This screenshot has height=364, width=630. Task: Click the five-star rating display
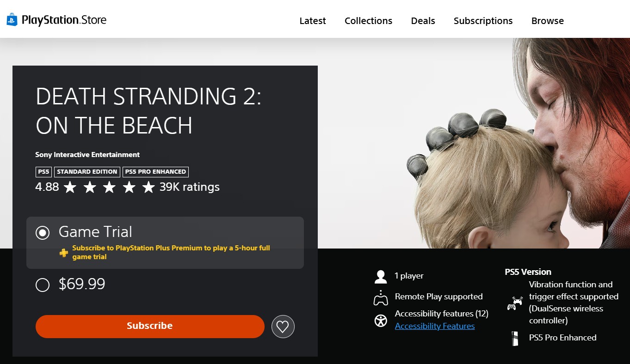click(109, 187)
